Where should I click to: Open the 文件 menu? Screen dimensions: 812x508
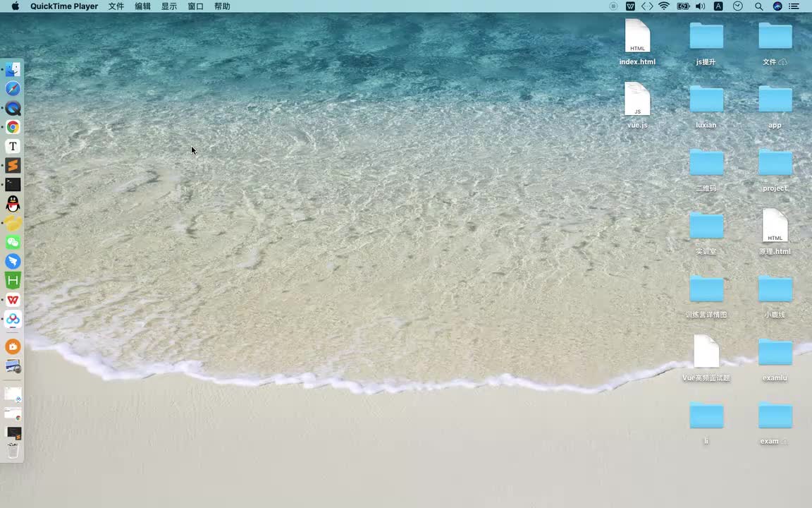click(116, 6)
